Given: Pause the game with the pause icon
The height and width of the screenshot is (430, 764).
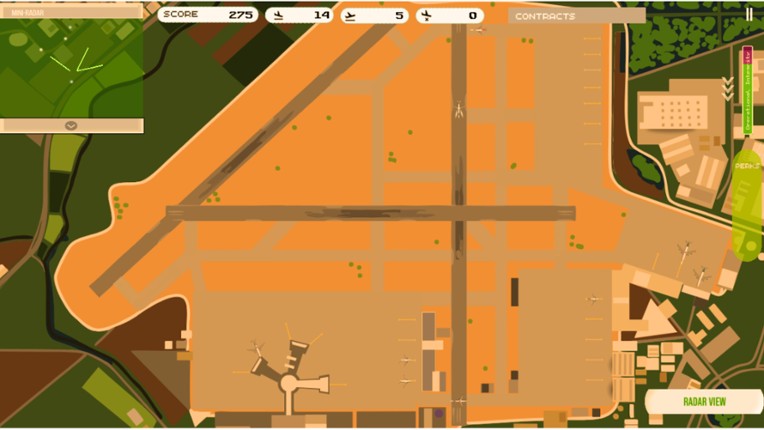Looking at the screenshot, I should click(749, 14).
